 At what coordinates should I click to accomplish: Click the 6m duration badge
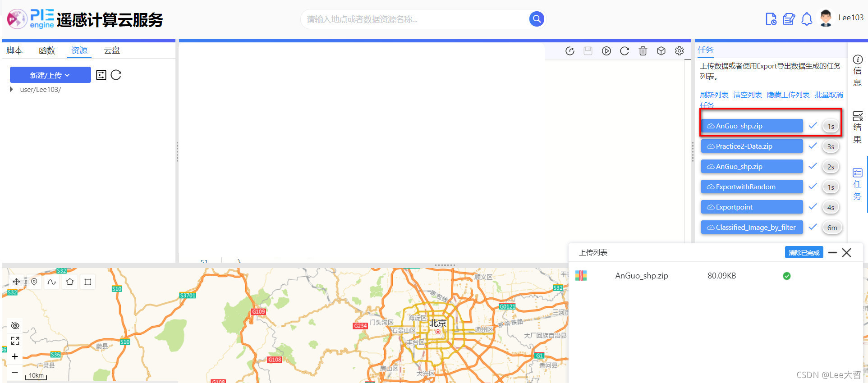832,228
